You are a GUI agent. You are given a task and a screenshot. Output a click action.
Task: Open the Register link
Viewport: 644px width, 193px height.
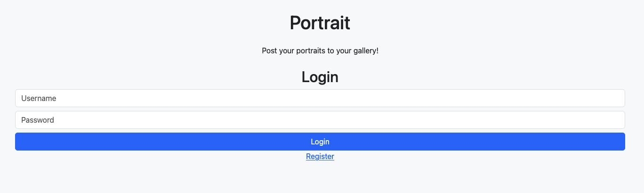tap(320, 156)
